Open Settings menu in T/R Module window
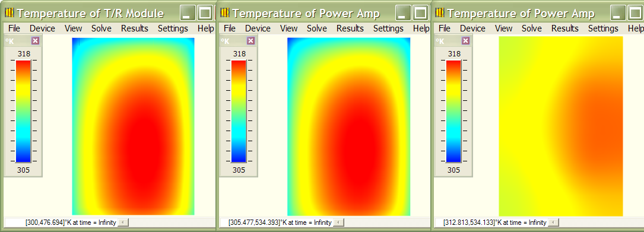 (173, 28)
